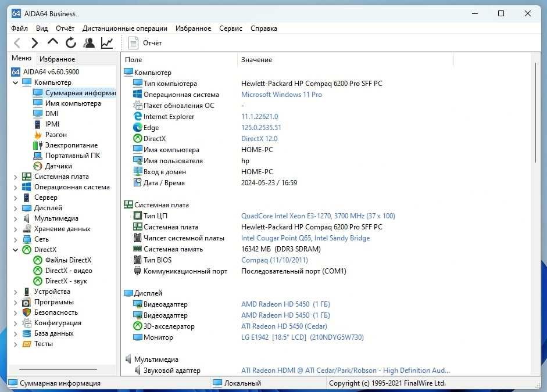The height and width of the screenshot is (392, 547).
Task: Click the База данных database icon
Action: click(27, 333)
